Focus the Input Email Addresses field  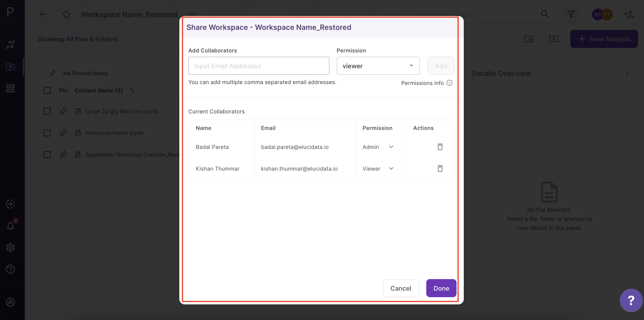pos(259,66)
